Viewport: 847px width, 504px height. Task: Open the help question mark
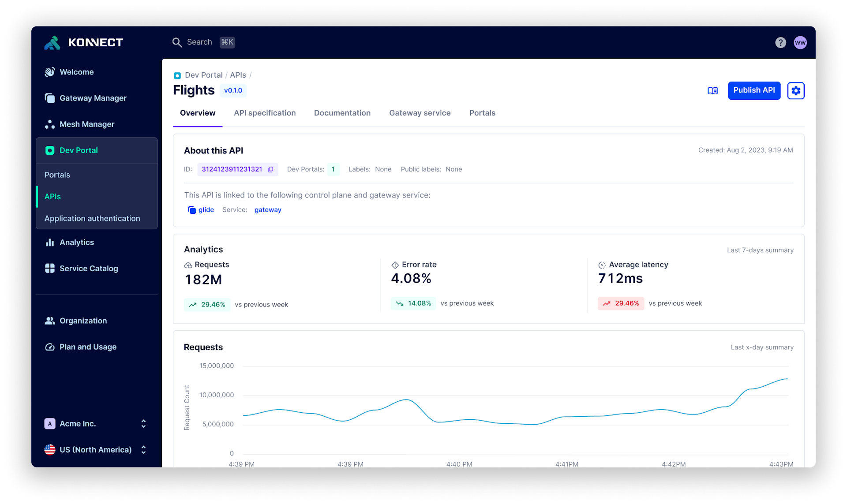781,42
